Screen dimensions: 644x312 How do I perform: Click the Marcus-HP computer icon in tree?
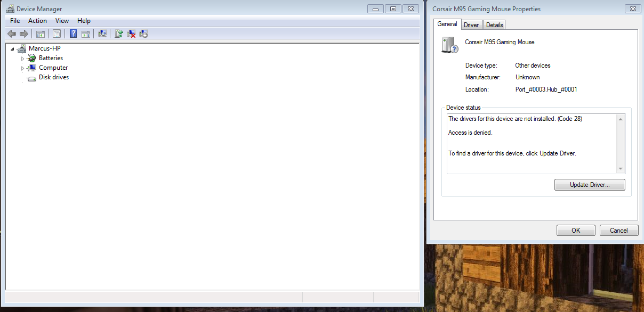[x=21, y=48]
